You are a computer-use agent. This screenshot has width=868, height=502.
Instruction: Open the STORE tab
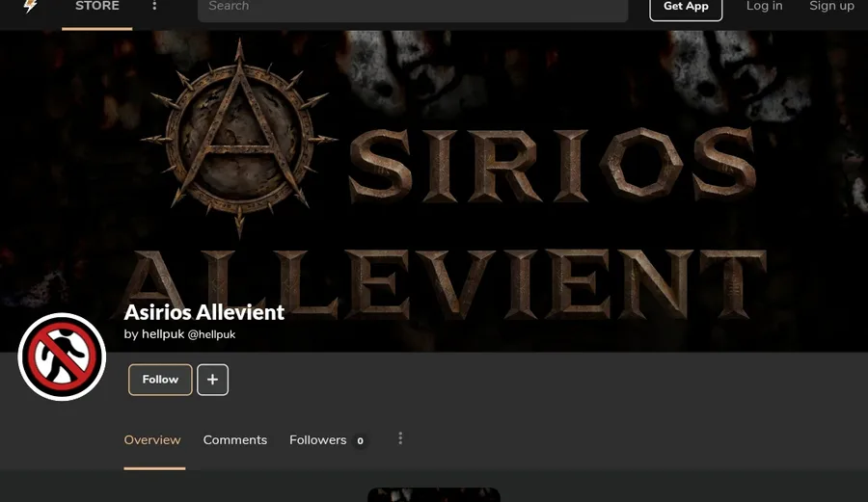(x=96, y=7)
